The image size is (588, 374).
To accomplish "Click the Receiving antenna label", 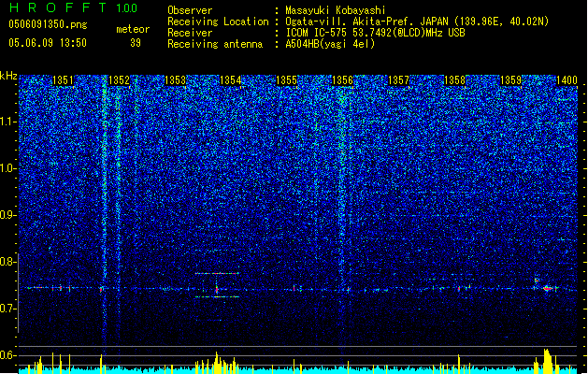I will [x=215, y=44].
